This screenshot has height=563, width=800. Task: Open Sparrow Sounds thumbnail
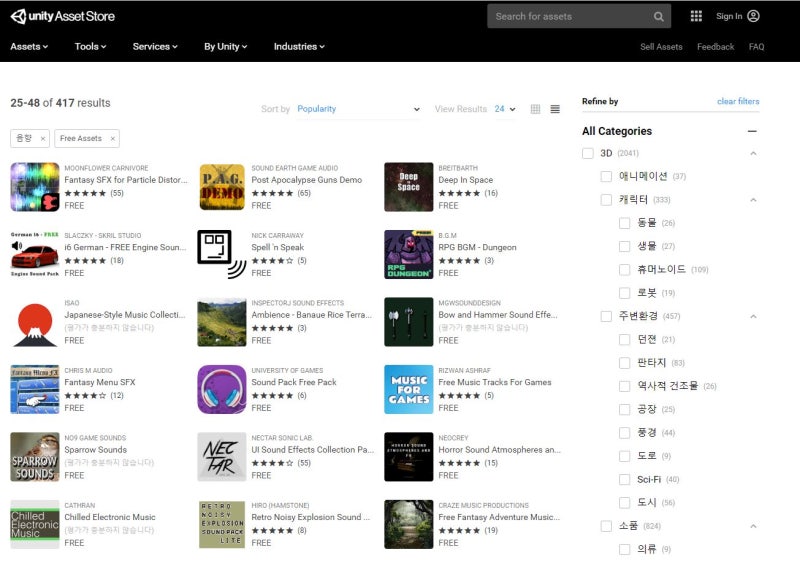[35, 457]
